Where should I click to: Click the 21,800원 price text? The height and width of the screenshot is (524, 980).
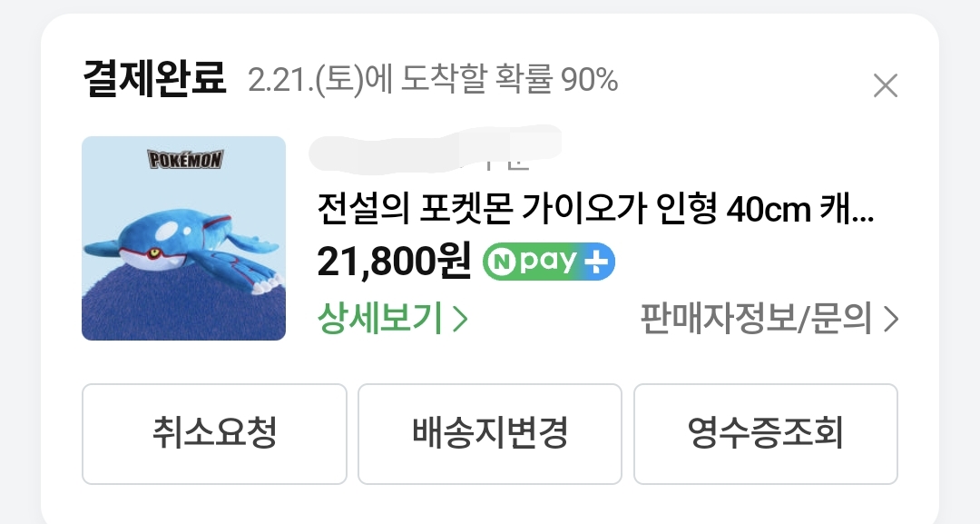tap(394, 262)
